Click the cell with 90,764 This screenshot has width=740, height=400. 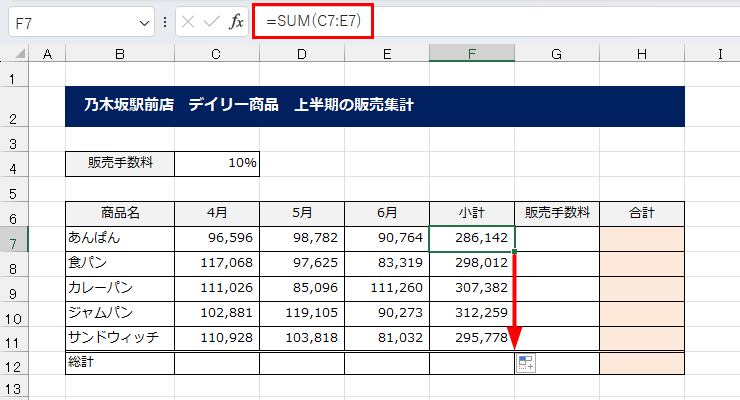click(387, 239)
